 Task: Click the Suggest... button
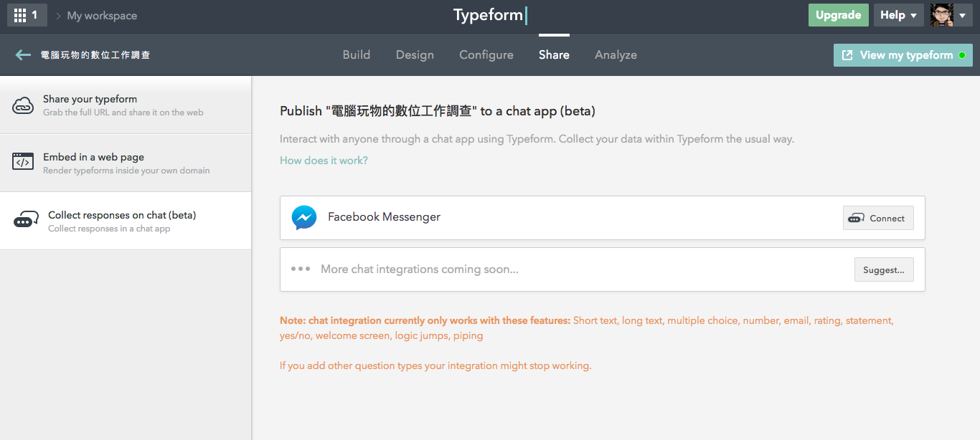(x=884, y=269)
